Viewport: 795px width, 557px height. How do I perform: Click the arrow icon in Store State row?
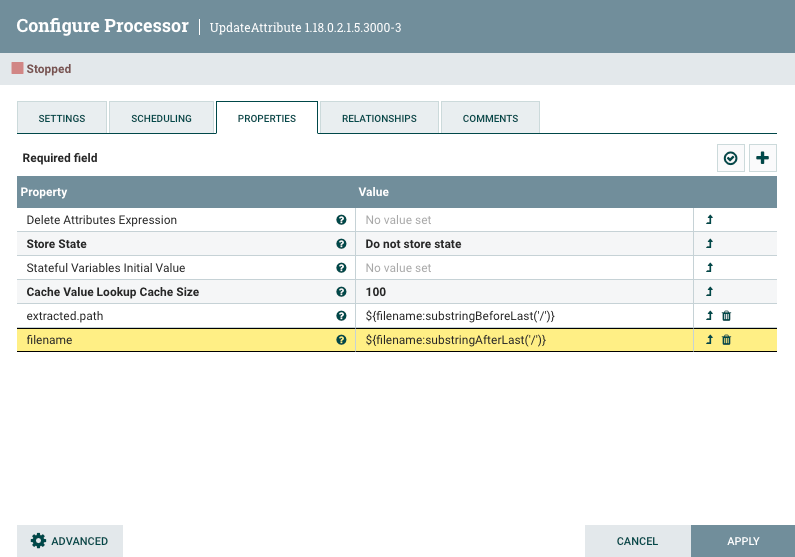tap(710, 244)
